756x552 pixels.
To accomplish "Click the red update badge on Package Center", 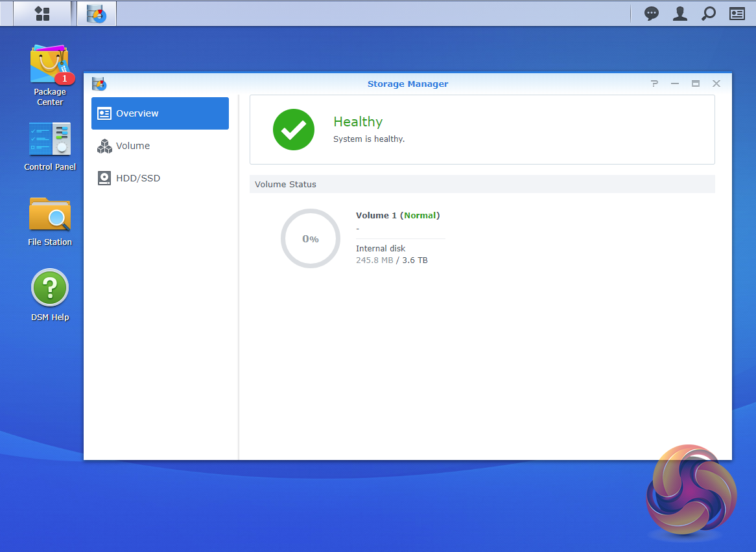I will (65, 78).
